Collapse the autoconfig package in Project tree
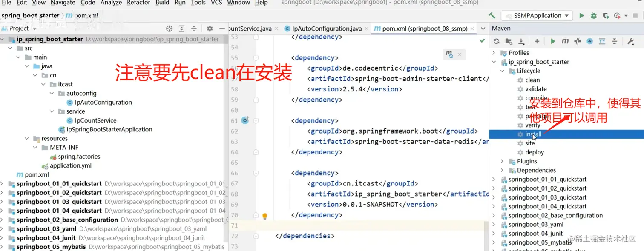 point(52,93)
